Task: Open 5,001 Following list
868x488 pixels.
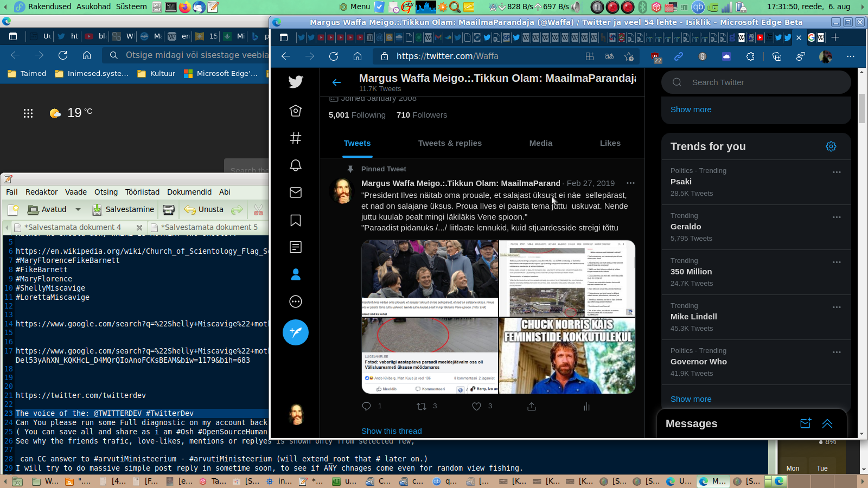Action: point(357,115)
